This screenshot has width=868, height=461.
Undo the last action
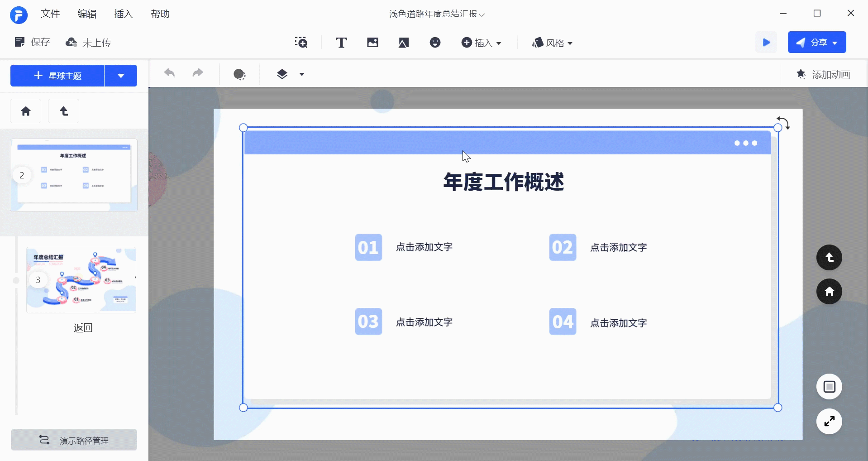click(169, 73)
